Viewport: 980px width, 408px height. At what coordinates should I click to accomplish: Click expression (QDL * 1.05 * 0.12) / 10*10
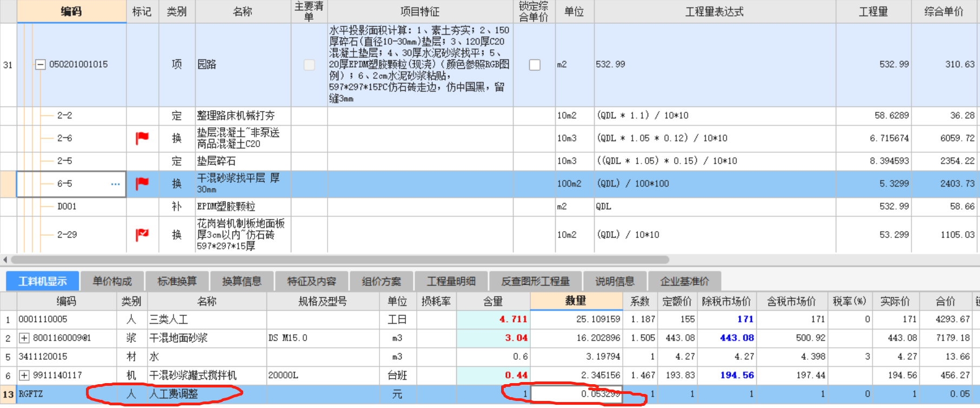tap(662, 139)
